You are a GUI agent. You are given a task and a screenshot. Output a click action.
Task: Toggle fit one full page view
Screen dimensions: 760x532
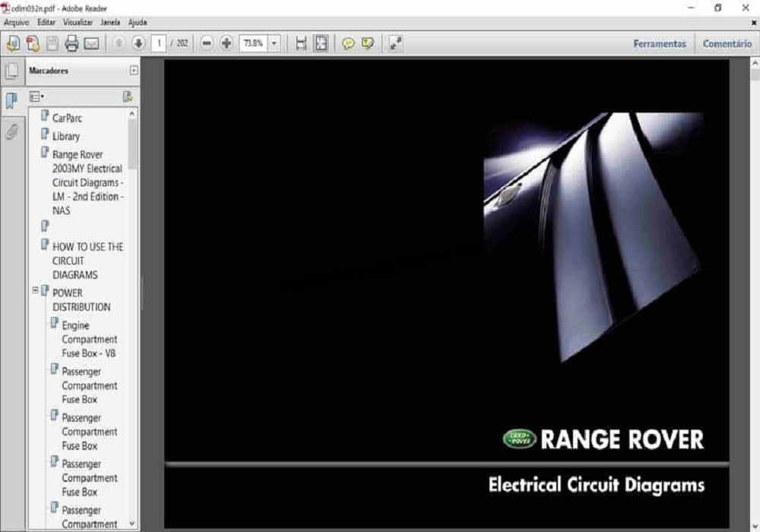coord(321,43)
